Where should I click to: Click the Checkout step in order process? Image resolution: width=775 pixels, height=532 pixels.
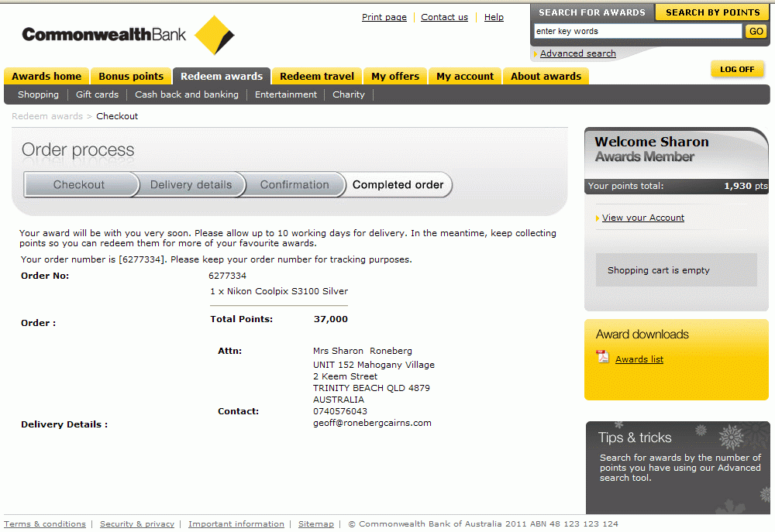79,185
